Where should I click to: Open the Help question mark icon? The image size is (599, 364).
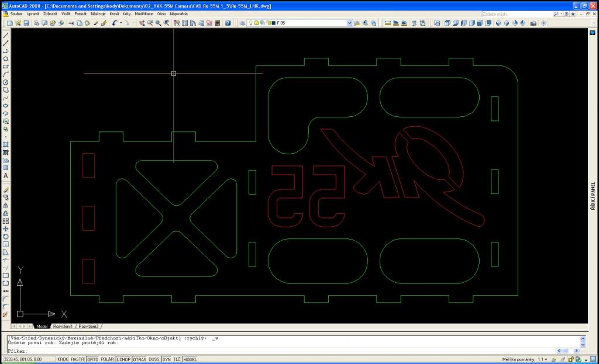228,23
